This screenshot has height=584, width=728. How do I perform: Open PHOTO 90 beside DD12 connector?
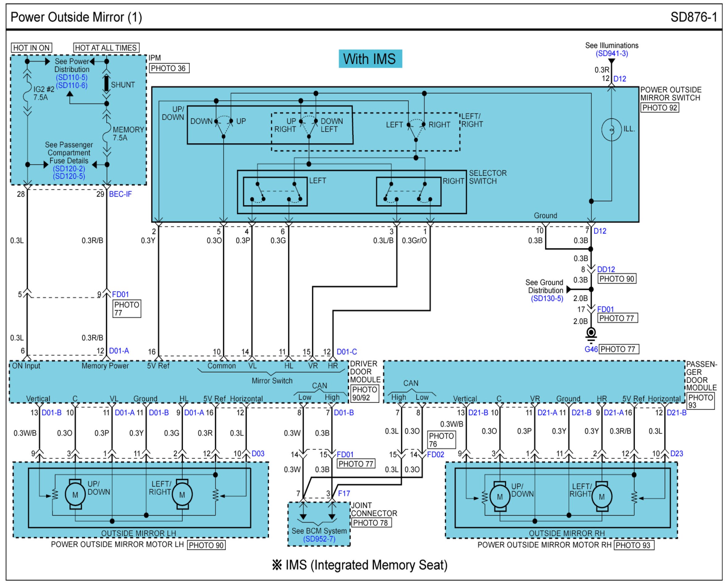pos(617,279)
